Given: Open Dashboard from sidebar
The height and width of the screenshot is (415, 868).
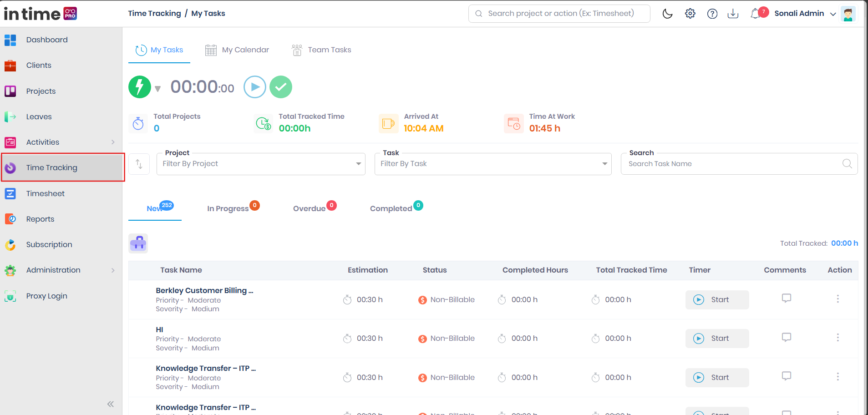Looking at the screenshot, I should [47, 40].
